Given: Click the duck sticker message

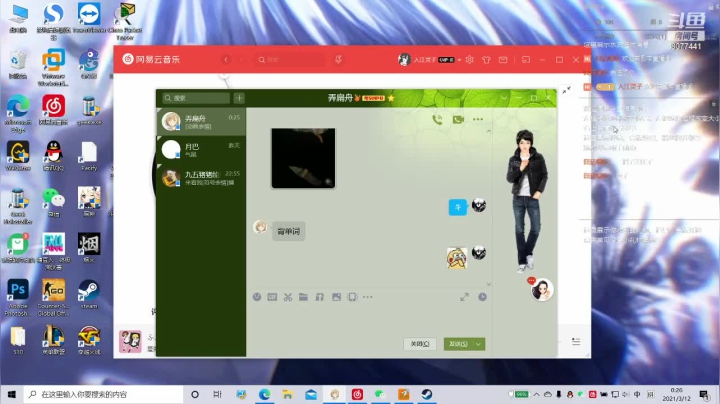Looking at the screenshot, I should pyautogui.click(x=457, y=258).
